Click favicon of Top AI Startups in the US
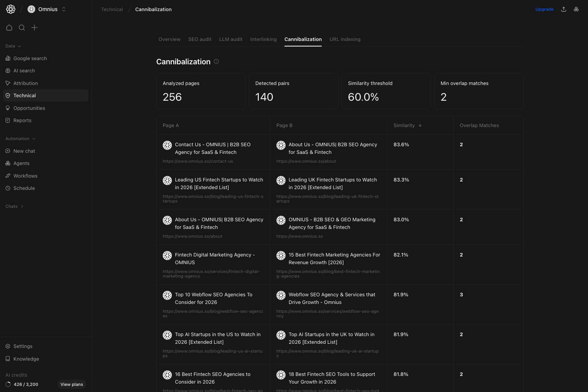Screen dimensions: 588x392 167,335
